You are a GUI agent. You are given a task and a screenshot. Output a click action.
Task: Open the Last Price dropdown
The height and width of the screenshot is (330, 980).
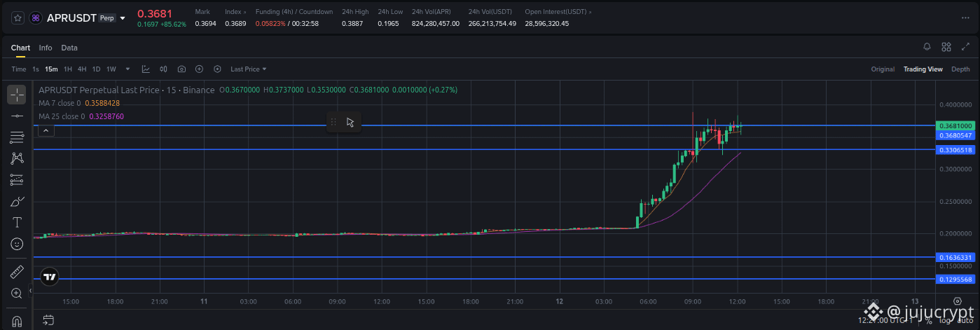coord(249,69)
